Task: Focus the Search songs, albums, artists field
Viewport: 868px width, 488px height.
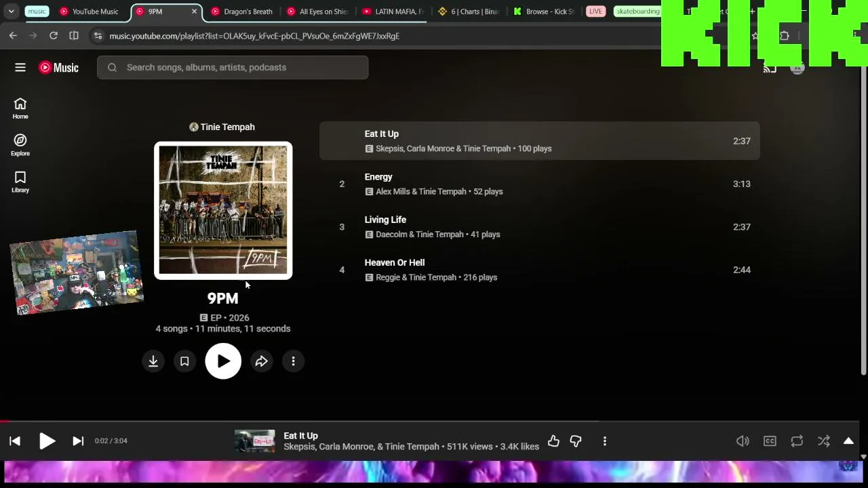Action: point(233,67)
